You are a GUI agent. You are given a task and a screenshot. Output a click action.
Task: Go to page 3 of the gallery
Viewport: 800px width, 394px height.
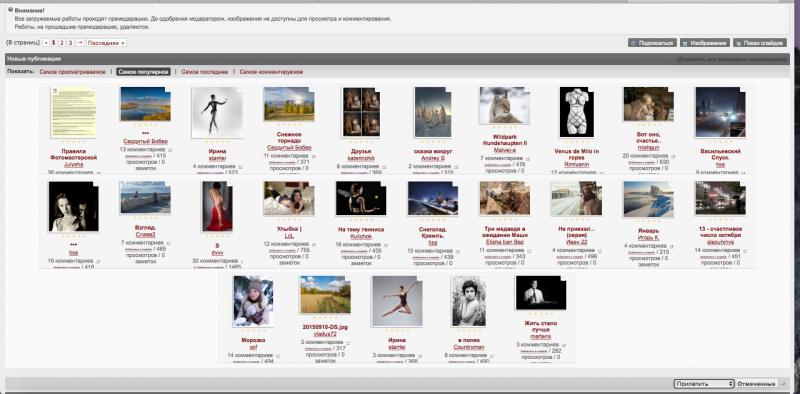click(70, 43)
